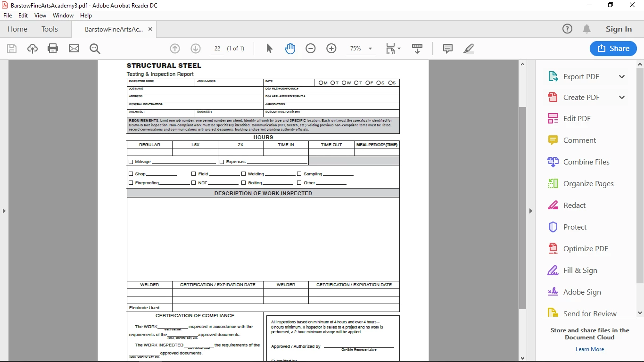Select the highlight pen tool

coord(468,49)
